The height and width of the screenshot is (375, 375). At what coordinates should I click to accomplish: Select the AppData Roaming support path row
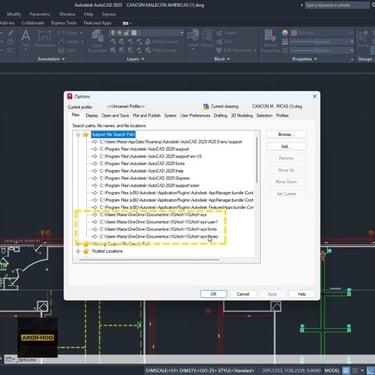(171, 142)
